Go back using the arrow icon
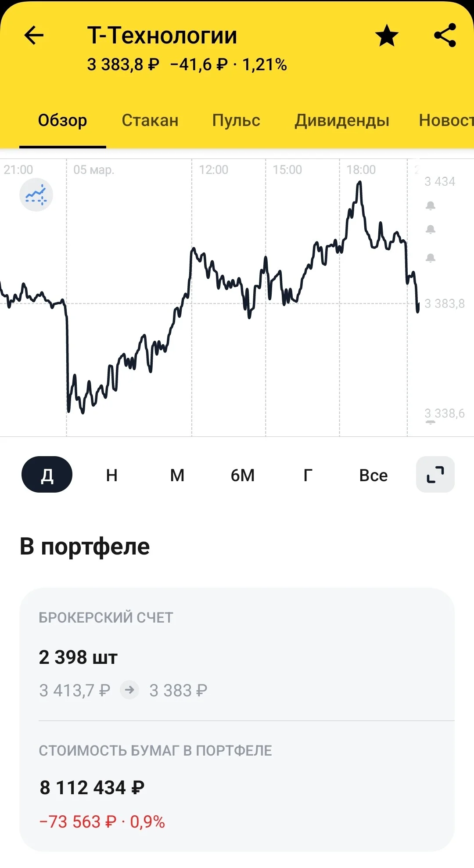The width and height of the screenshot is (474, 868). point(34,36)
